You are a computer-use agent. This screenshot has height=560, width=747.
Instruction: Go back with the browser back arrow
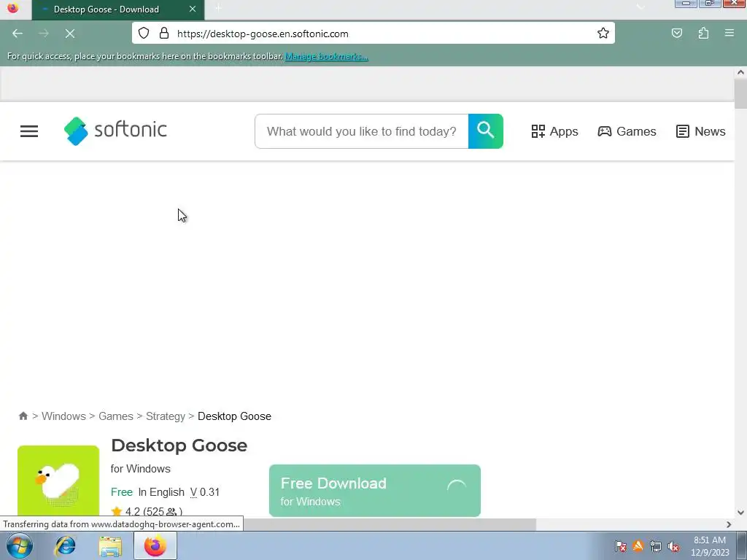[x=18, y=34]
